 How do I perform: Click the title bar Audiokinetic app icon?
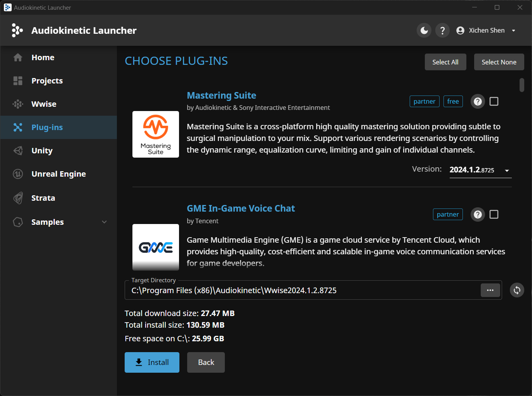coord(7,7)
